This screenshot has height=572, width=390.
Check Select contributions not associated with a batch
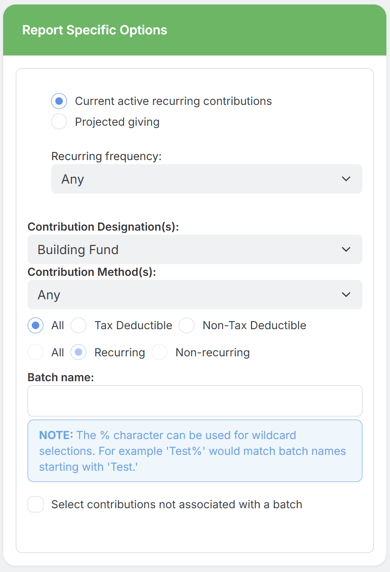tap(35, 505)
